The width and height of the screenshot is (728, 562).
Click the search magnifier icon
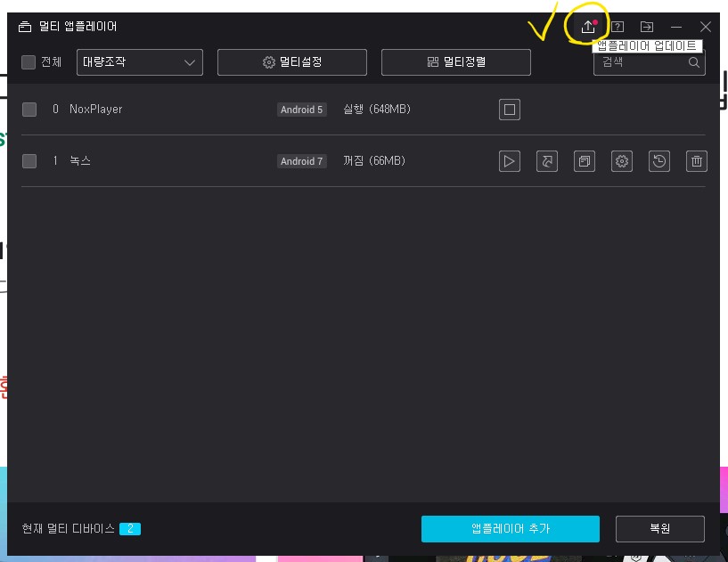point(693,62)
